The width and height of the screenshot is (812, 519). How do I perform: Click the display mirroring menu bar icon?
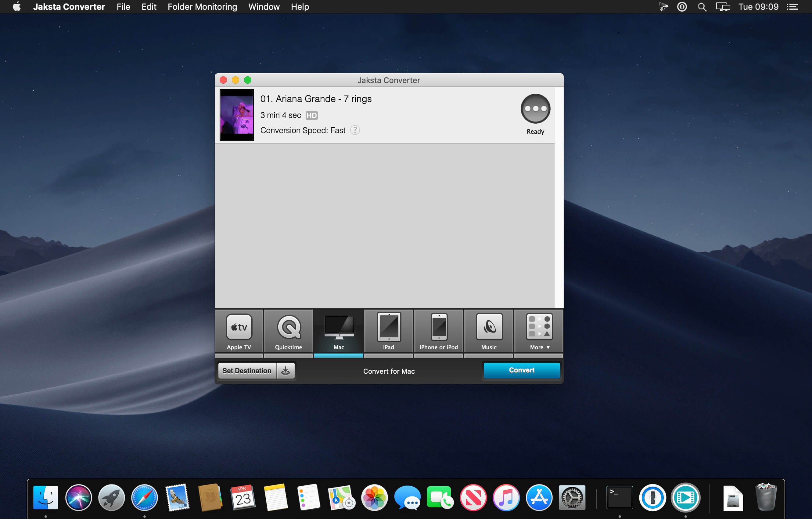723,7
